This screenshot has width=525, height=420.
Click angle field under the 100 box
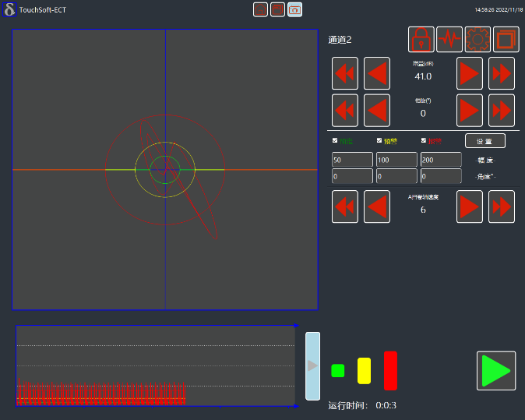[396, 176]
